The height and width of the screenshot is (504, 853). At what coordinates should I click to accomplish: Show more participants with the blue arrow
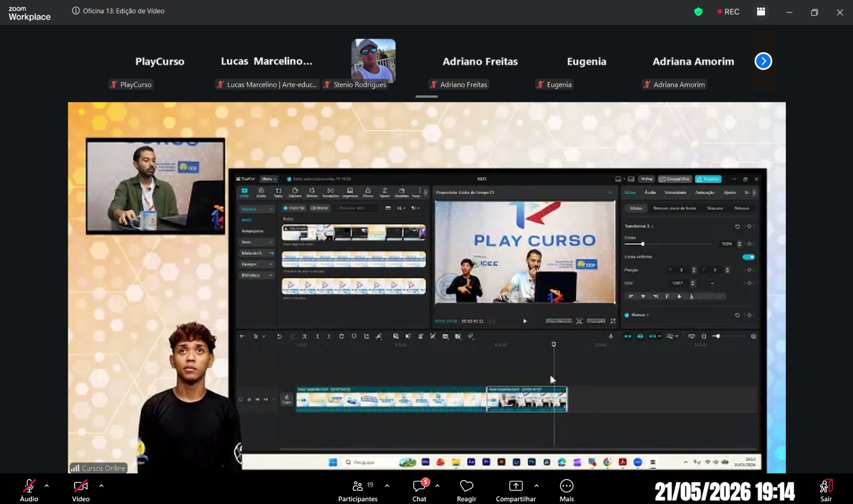(x=763, y=61)
